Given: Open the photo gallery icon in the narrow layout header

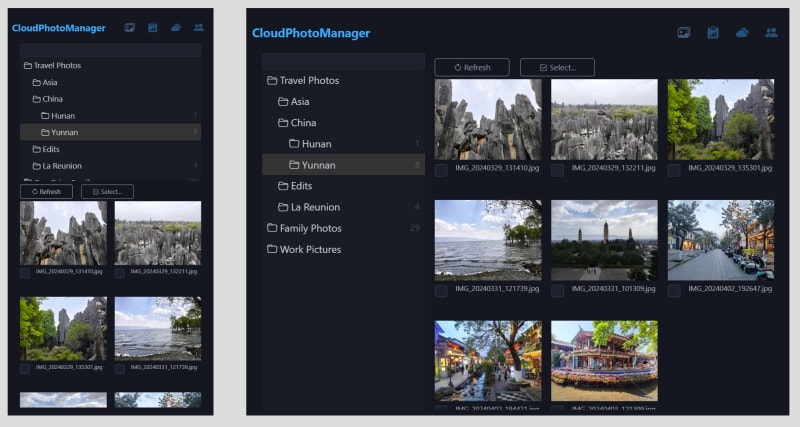Looking at the screenshot, I should point(130,28).
